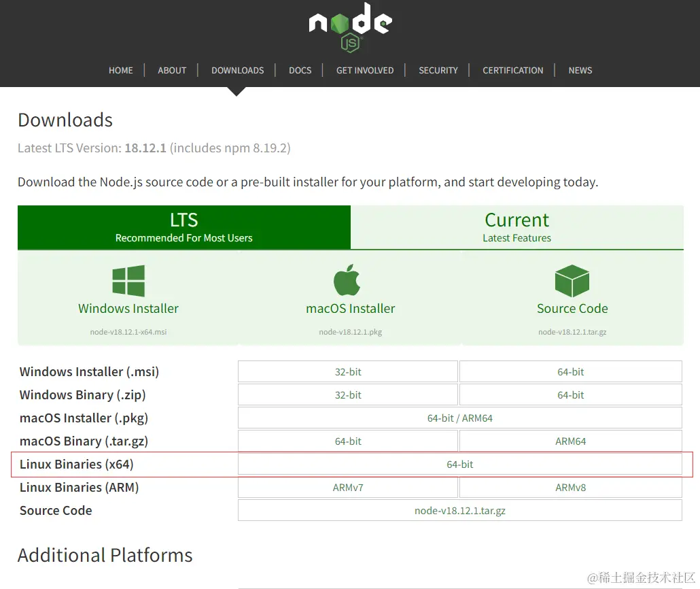This screenshot has width=700, height=589.
Task: Download the 32-bit Windows Binary (.zip)
Action: pos(348,394)
